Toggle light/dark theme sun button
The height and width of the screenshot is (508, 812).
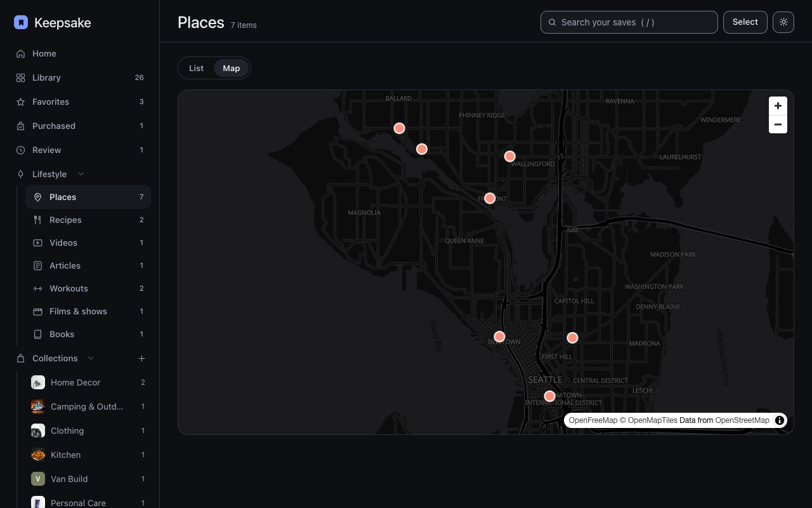[783, 22]
